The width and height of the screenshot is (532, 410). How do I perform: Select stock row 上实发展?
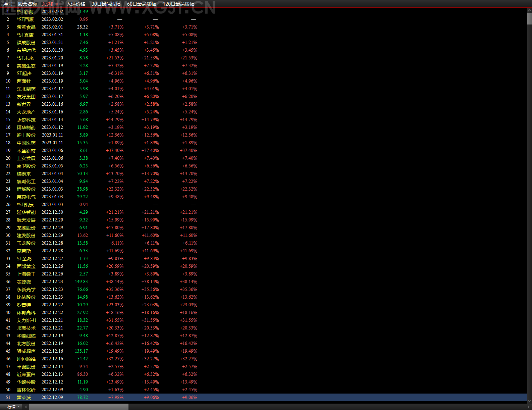pyautogui.click(x=263, y=158)
